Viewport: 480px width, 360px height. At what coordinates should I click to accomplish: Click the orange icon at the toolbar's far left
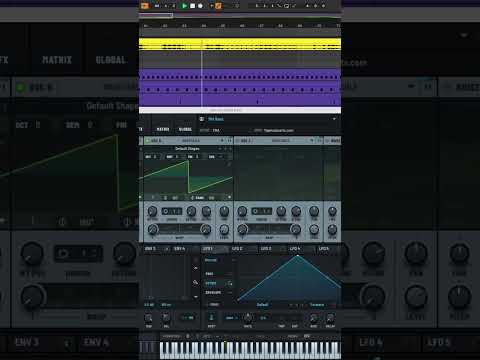tap(144, 6)
